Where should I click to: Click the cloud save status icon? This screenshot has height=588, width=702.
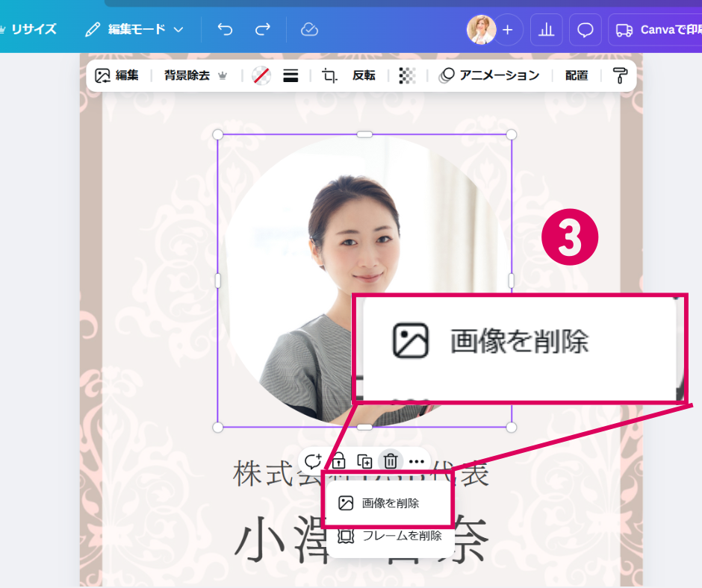(309, 30)
